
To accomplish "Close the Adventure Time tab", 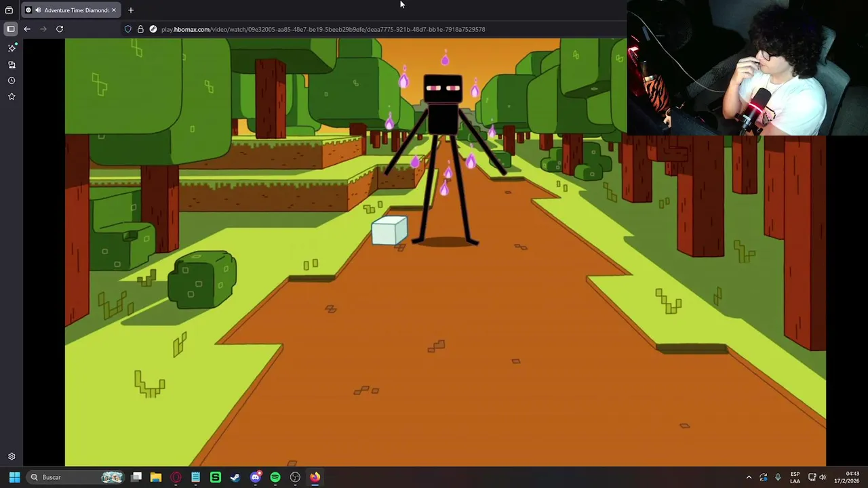I will tap(114, 10).
